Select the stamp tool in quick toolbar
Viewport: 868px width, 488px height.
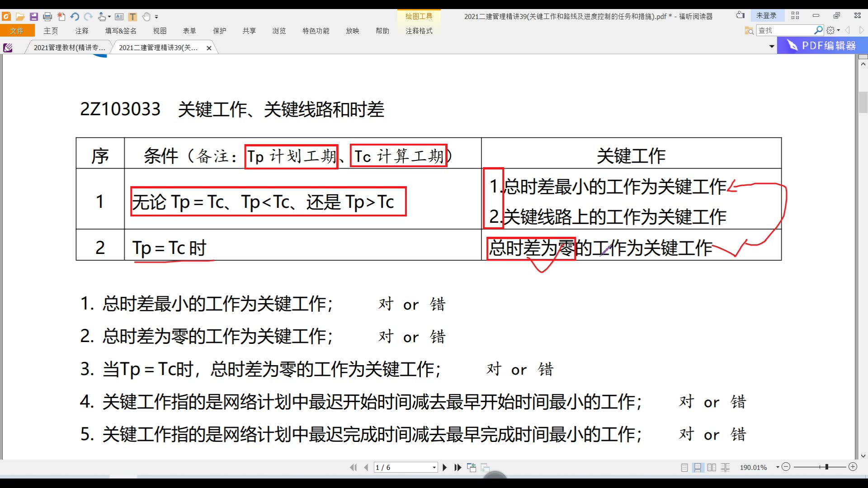(x=102, y=17)
